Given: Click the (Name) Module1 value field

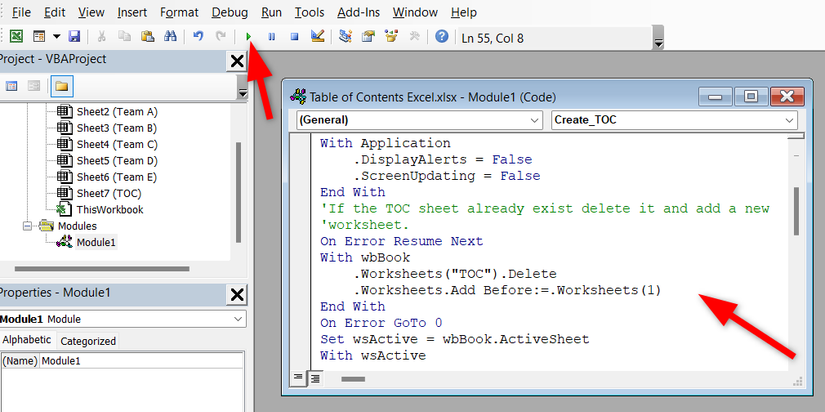Looking at the screenshot, I should point(142,361).
